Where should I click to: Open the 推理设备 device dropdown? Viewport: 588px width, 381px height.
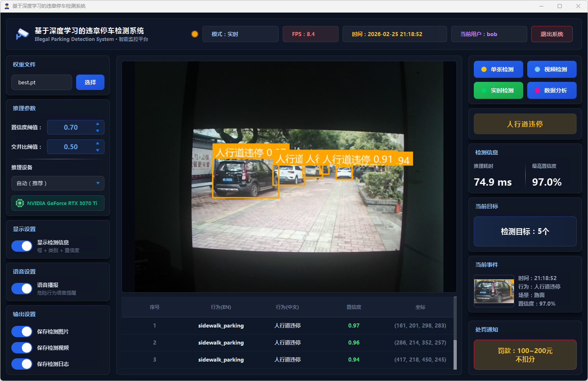(x=58, y=183)
